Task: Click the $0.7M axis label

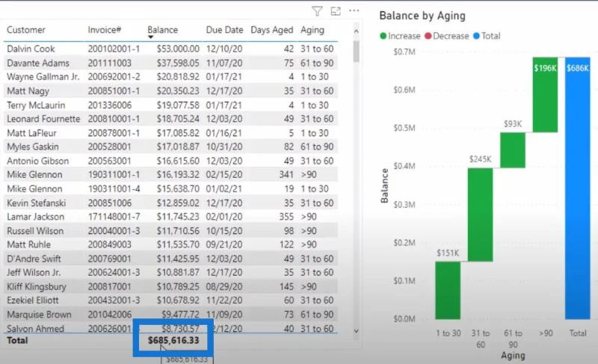Action: [x=404, y=52]
